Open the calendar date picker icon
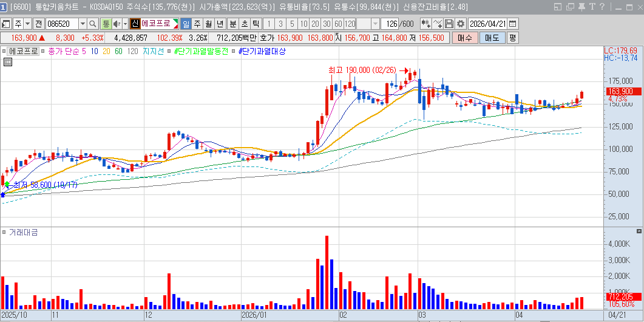The image size is (644, 322). click(x=514, y=24)
